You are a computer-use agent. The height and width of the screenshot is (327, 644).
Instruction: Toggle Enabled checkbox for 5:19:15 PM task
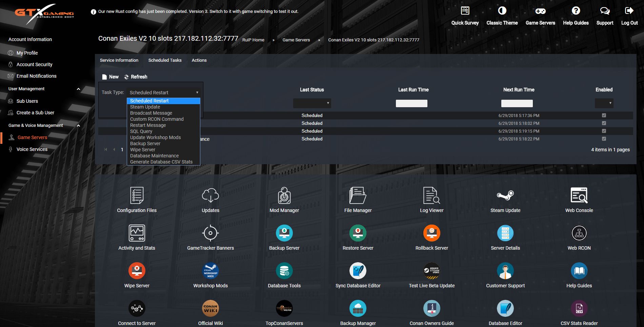coord(604,131)
